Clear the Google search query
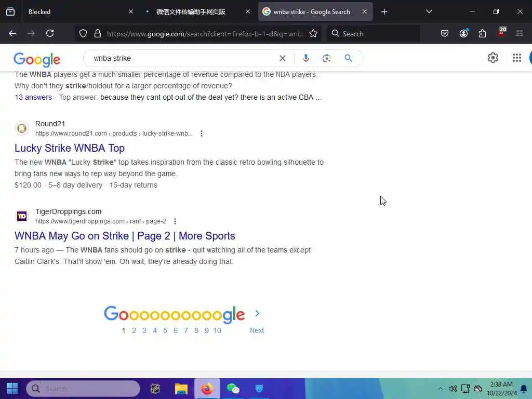532x399 pixels. coord(282,58)
